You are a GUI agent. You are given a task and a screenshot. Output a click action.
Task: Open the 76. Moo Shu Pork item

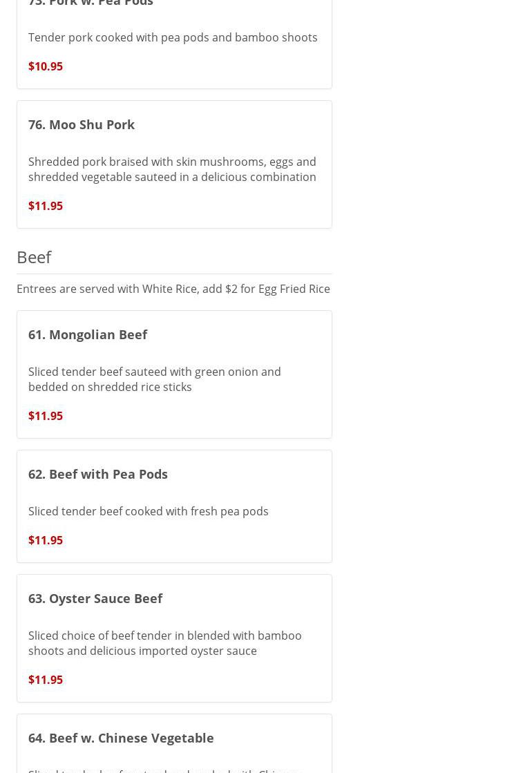click(x=82, y=124)
